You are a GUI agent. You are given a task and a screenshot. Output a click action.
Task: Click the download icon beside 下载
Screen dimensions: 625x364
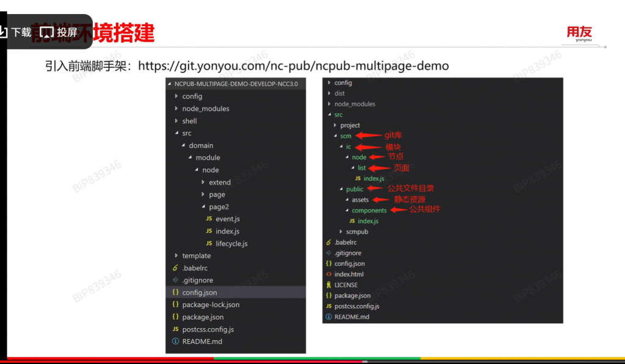tap(4, 32)
